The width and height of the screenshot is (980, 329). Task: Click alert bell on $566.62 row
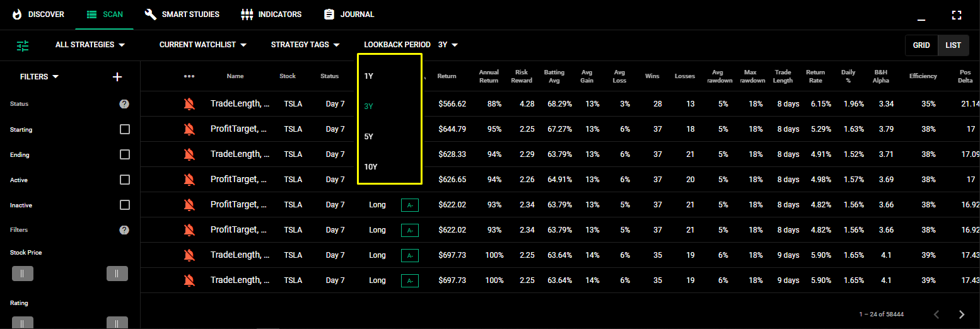click(189, 104)
